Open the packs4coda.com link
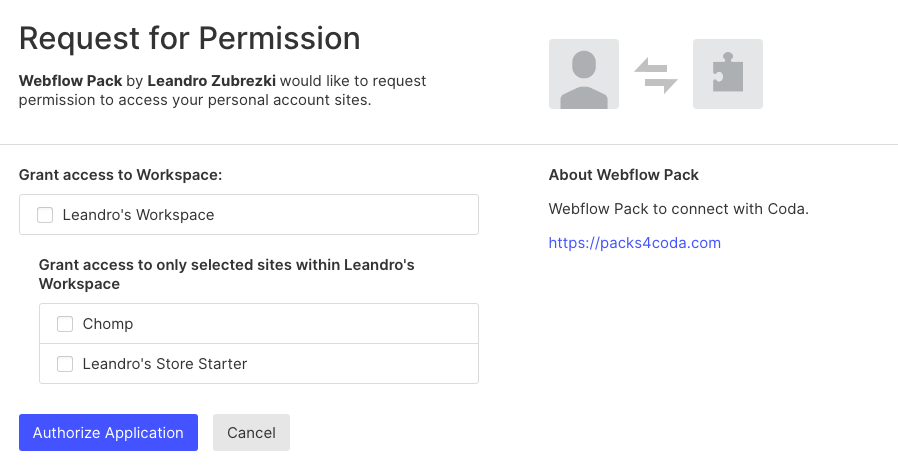 (x=634, y=243)
